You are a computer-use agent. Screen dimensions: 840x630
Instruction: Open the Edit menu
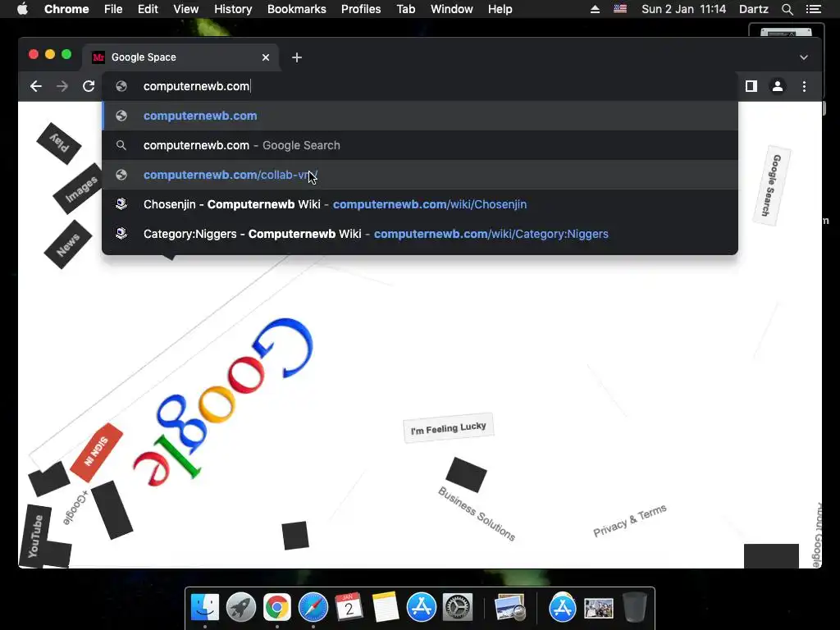(x=148, y=9)
